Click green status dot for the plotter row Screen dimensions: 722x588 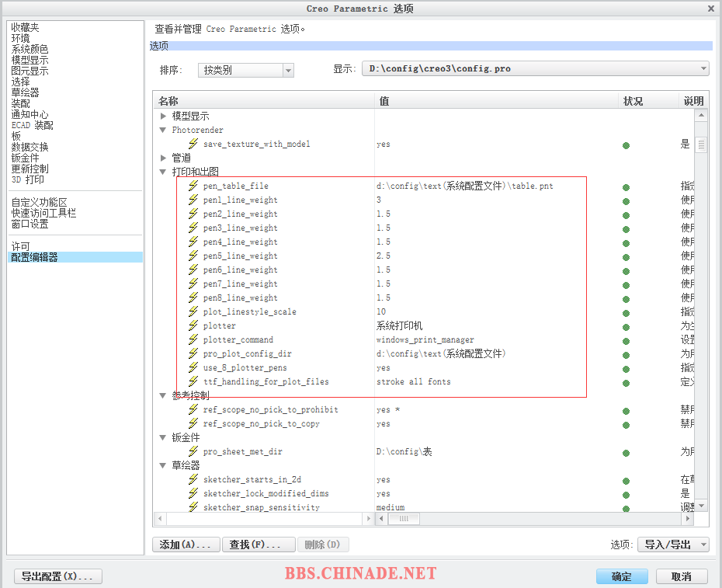627,327
